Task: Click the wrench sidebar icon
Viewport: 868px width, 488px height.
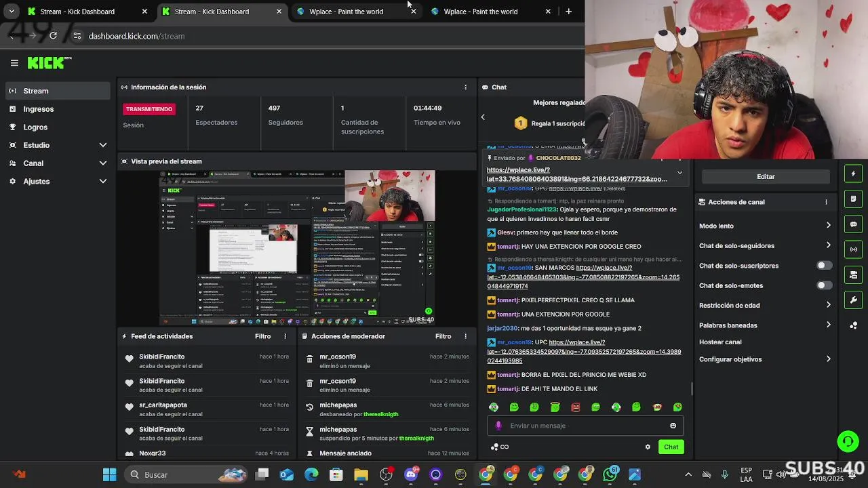Action: pos(853,300)
